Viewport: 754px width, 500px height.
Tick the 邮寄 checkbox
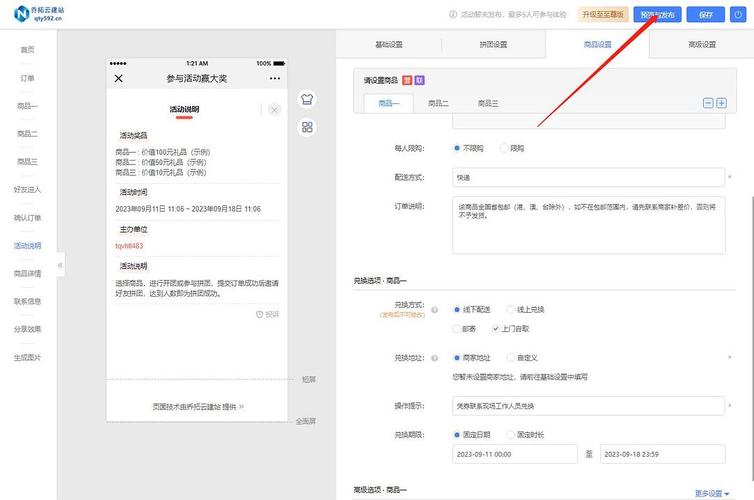[457, 328]
